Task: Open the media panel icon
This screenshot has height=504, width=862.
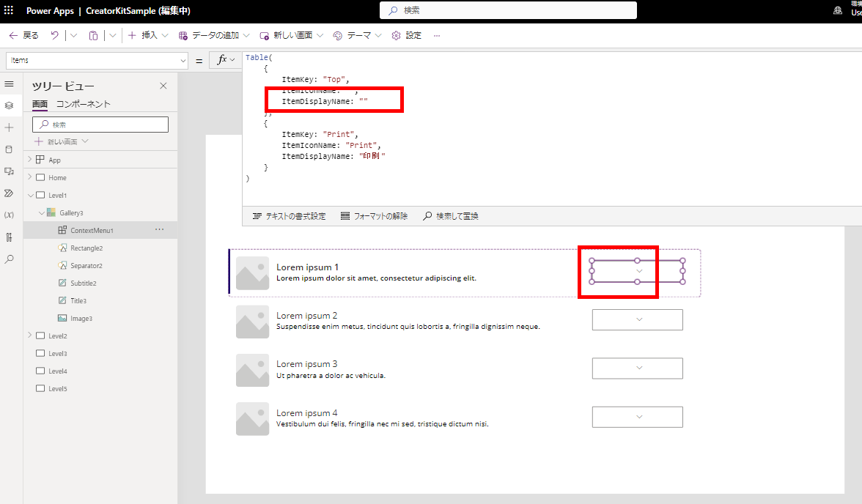Action: point(10,171)
